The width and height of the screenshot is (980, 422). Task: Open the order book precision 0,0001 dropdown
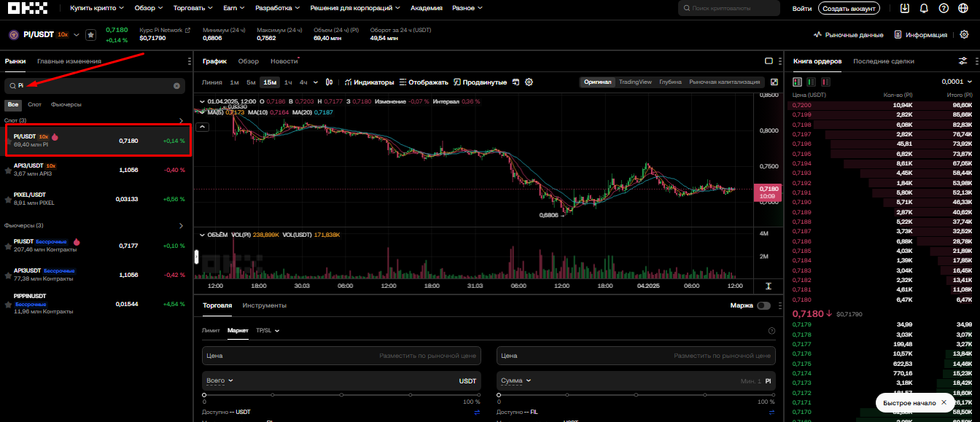pyautogui.click(x=957, y=82)
